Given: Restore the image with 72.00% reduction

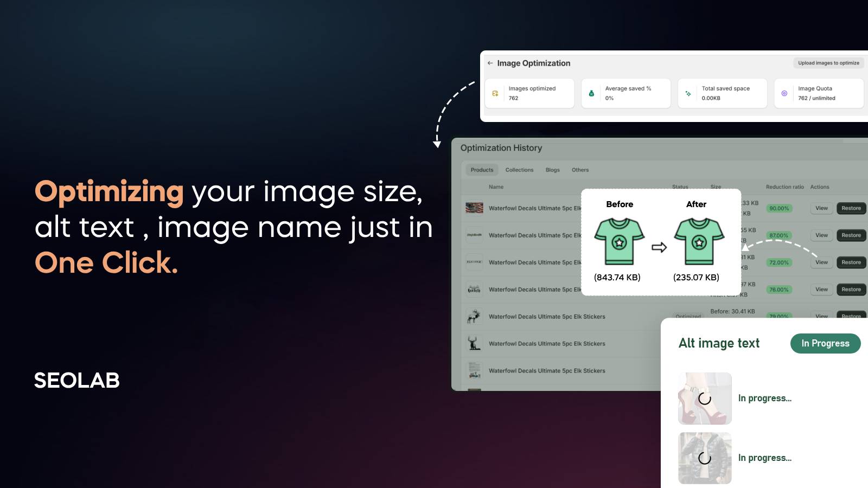Looking at the screenshot, I should pyautogui.click(x=851, y=262).
